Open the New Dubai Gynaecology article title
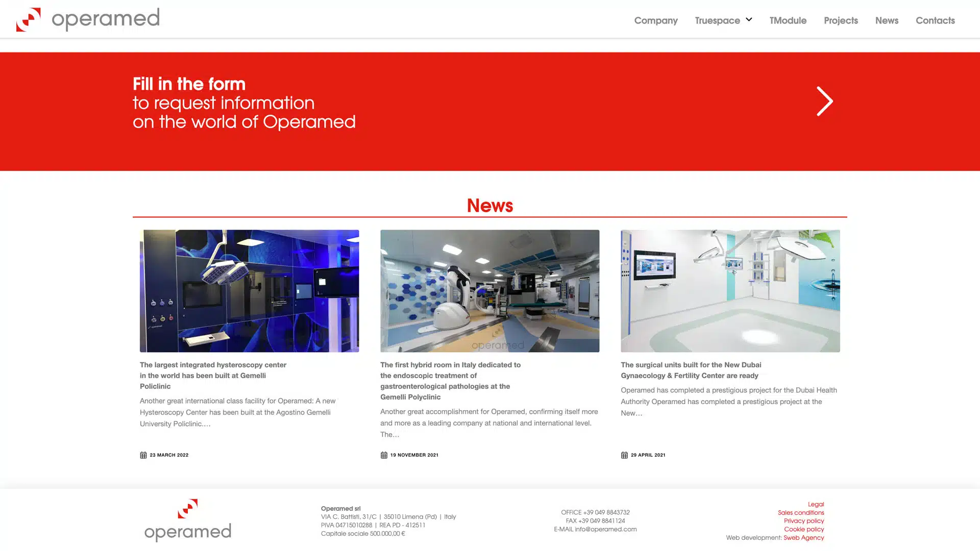 pos(691,370)
